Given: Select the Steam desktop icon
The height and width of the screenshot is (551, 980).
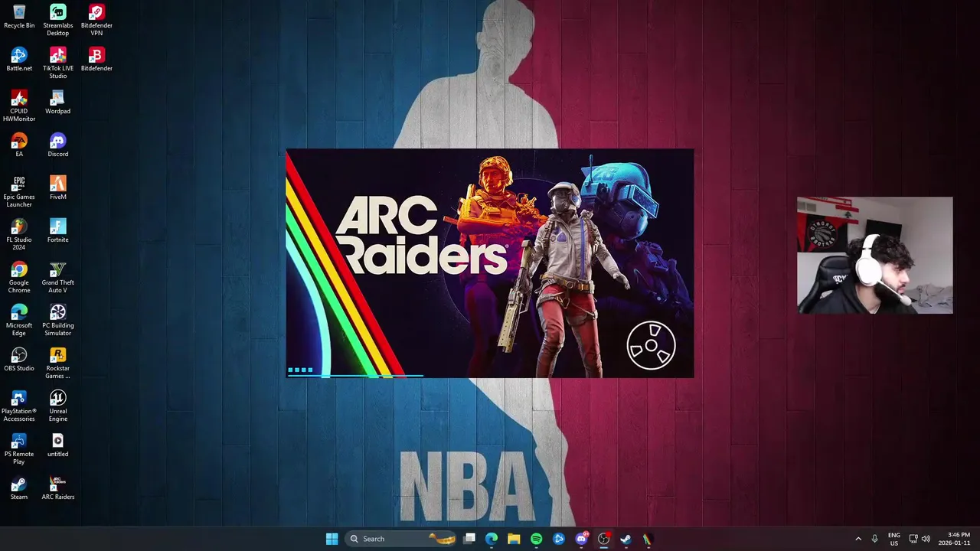Looking at the screenshot, I should tap(19, 487).
